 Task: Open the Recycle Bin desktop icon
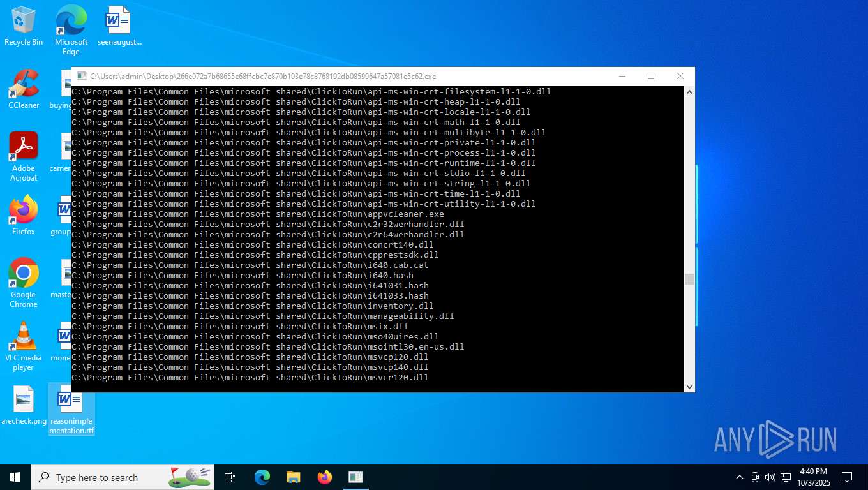click(24, 26)
